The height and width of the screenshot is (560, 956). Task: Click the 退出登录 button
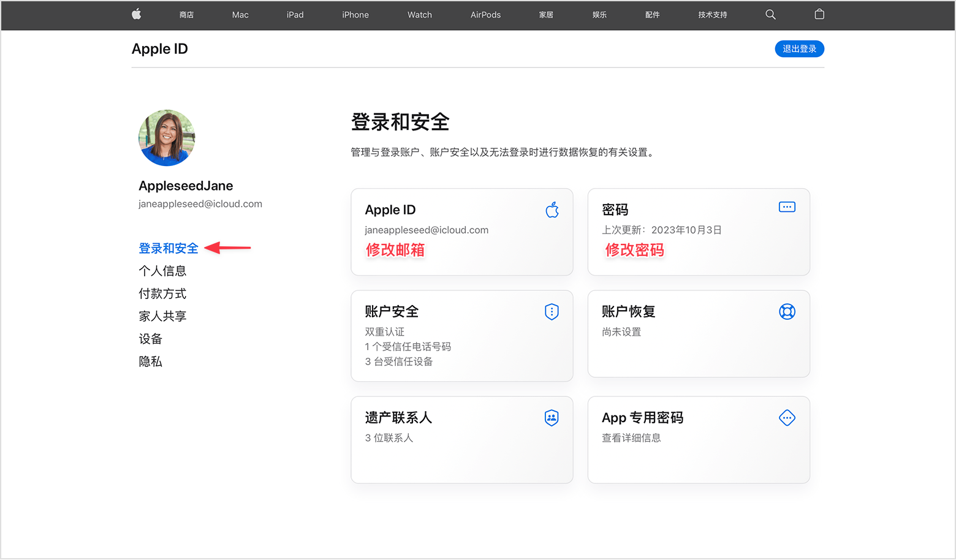[799, 48]
